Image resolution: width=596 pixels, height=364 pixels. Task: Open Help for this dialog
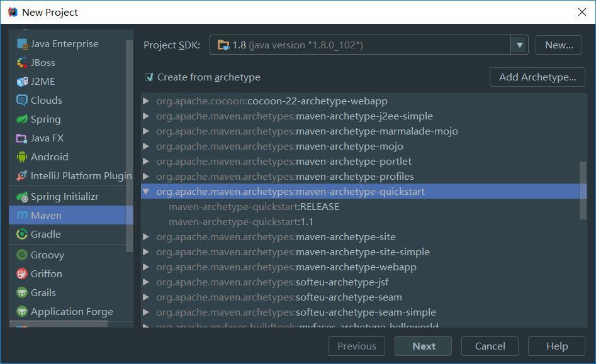556,346
